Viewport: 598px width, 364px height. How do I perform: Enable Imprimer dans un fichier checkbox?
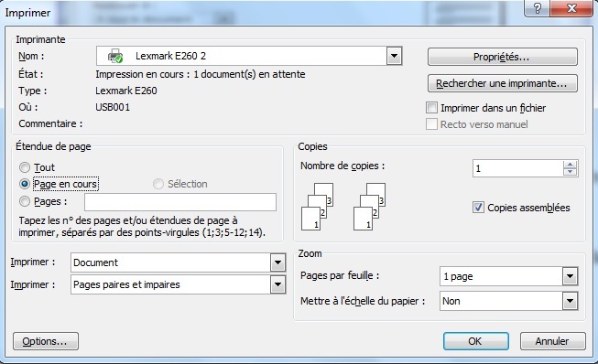coord(431,108)
